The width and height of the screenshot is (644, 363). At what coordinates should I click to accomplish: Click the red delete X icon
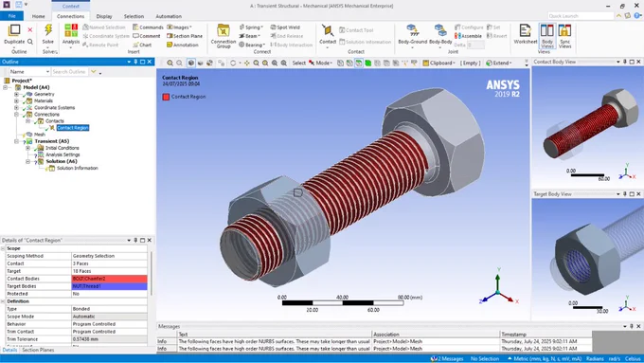30,29
